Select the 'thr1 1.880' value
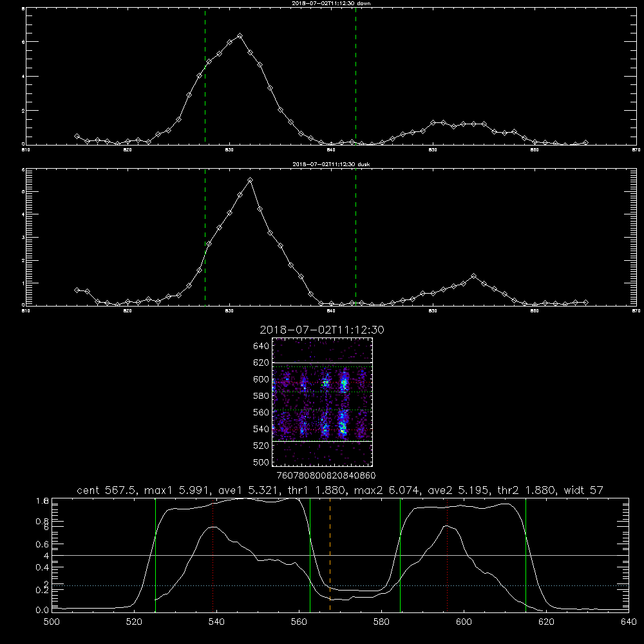The height and width of the screenshot is (644, 644). click(318, 490)
